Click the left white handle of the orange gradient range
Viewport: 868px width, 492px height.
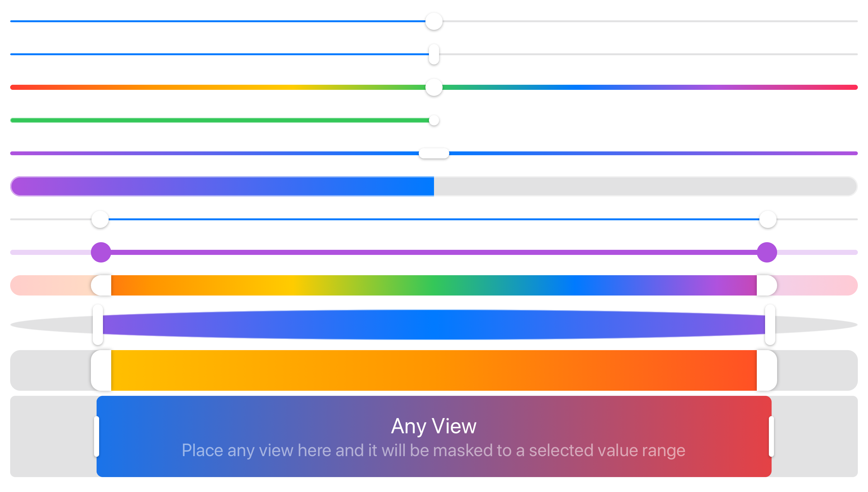101,370
